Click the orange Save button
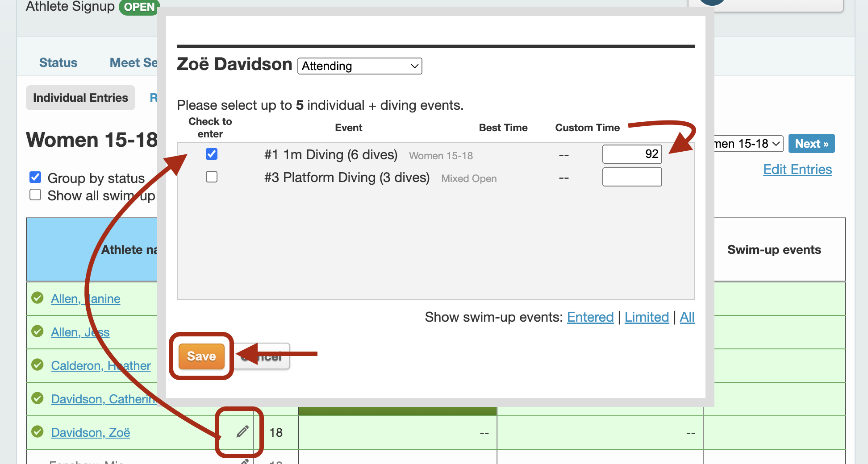This screenshot has height=464, width=868. (201, 356)
